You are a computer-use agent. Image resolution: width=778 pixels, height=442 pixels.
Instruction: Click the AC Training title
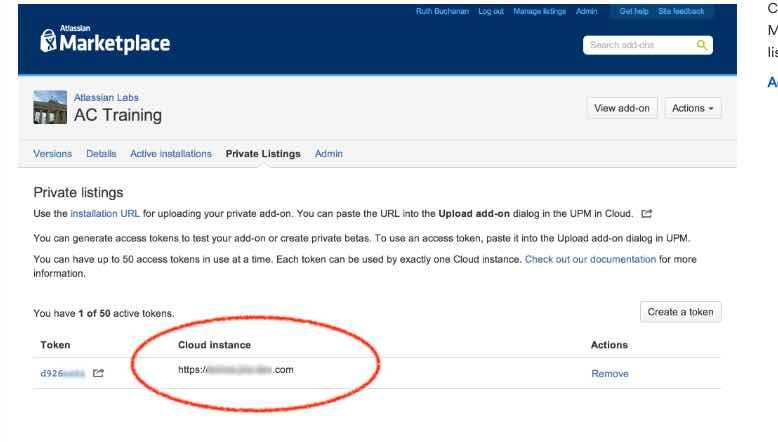tap(118, 115)
